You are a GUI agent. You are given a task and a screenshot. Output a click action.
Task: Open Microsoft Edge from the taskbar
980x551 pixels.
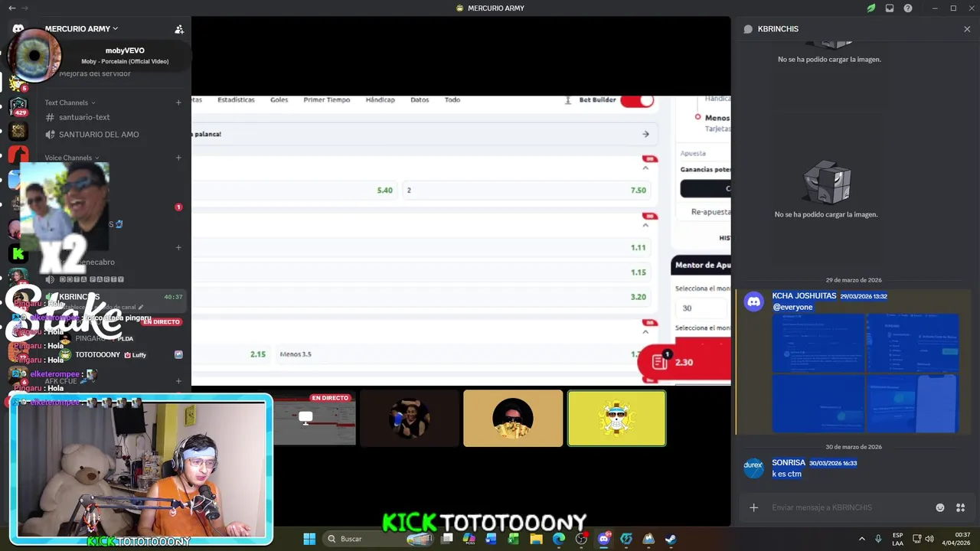click(559, 539)
